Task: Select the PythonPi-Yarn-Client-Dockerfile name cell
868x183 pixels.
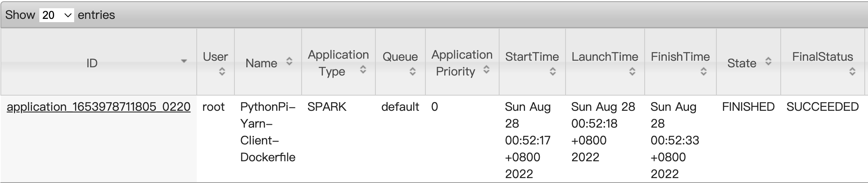Action: tap(268, 132)
